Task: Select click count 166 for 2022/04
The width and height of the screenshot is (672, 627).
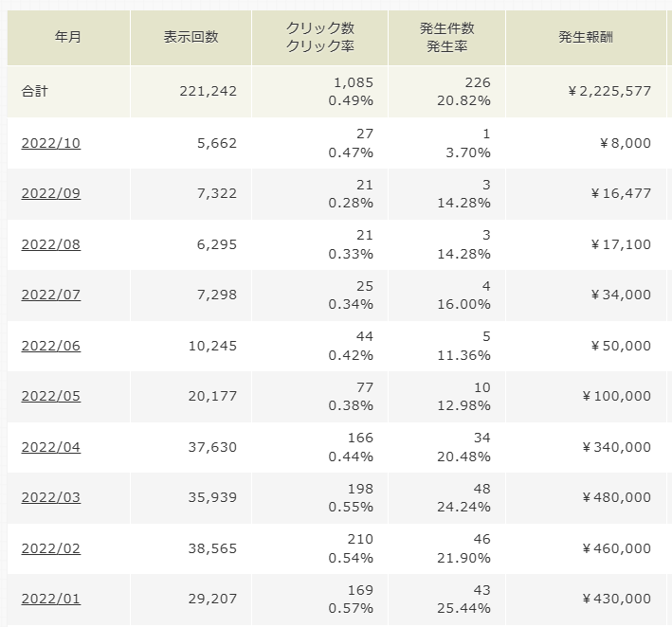Action: 360,438
